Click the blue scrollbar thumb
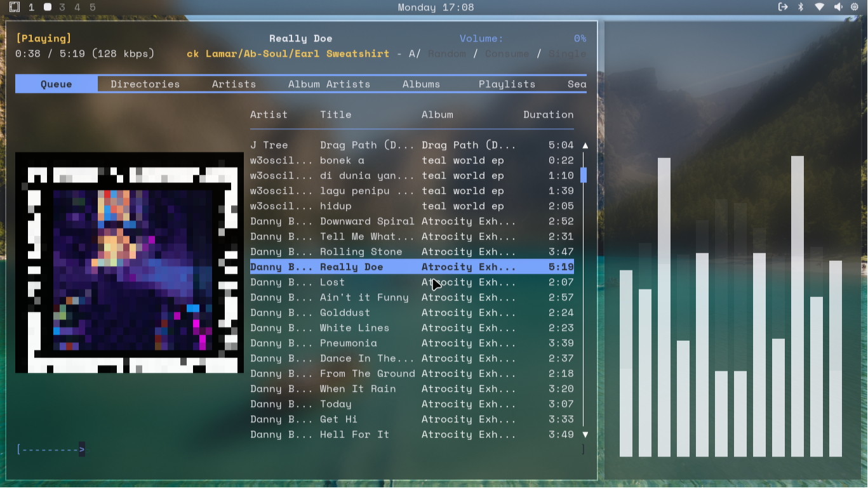The width and height of the screenshot is (868, 488). (584, 175)
